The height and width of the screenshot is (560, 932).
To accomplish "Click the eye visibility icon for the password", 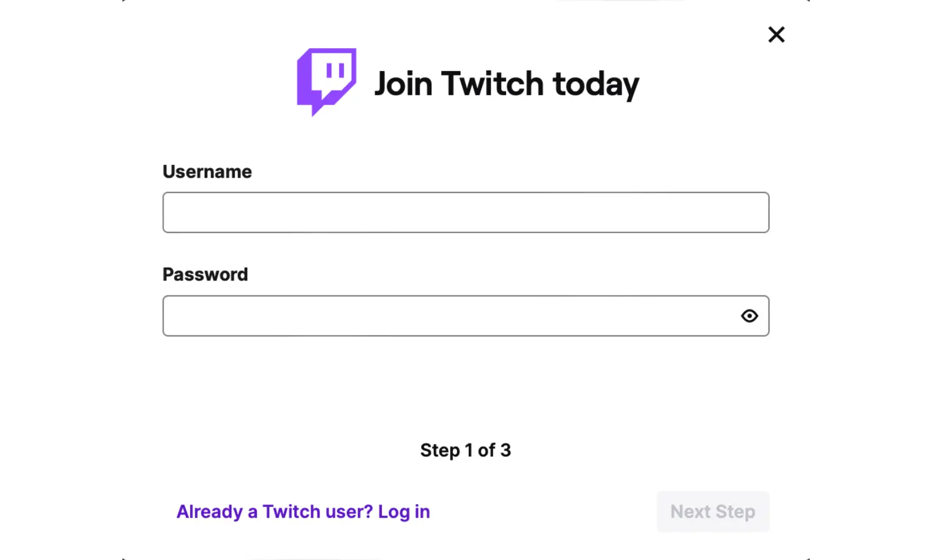I will pyautogui.click(x=749, y=316).
